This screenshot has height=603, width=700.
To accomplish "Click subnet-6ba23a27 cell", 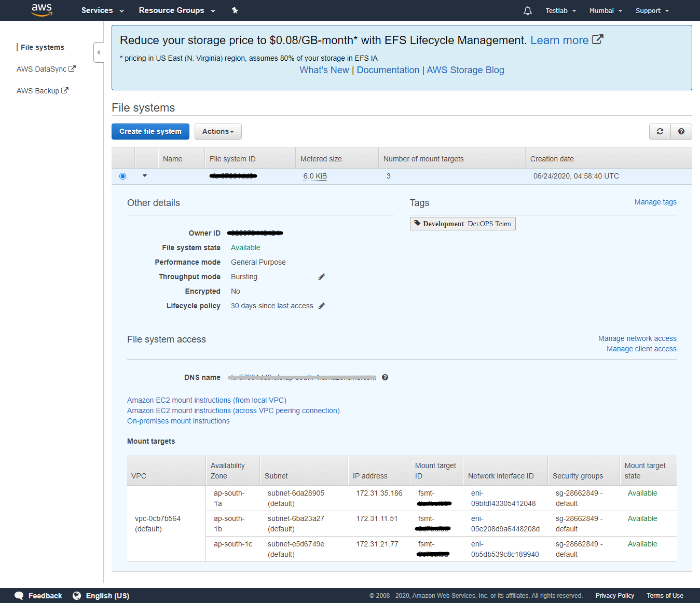I will coord(296,524).
